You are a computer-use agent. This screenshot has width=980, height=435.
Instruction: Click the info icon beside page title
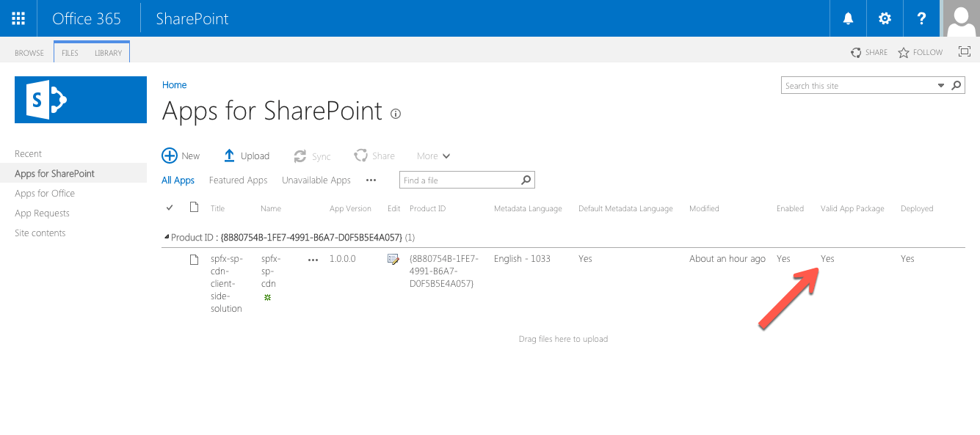(396, 114)
